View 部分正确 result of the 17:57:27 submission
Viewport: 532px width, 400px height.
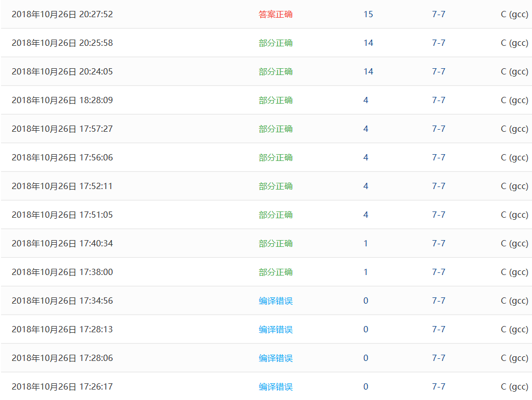point(275,129)
